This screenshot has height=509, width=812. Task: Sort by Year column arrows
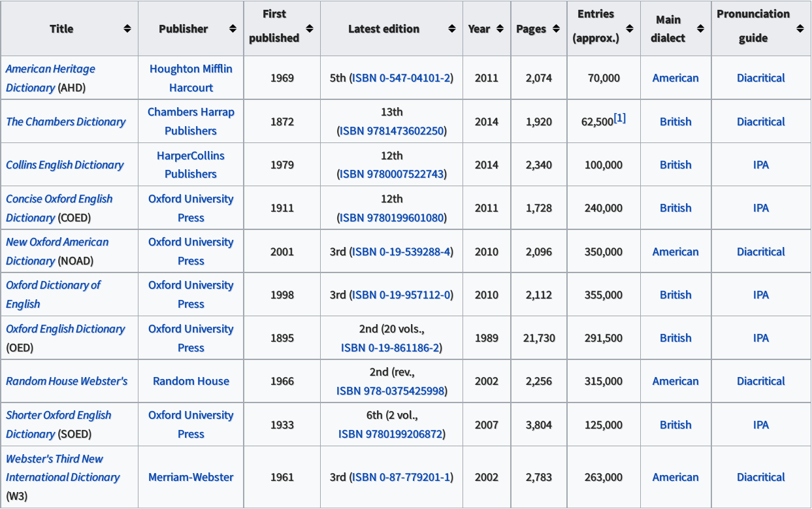(500, 29)
